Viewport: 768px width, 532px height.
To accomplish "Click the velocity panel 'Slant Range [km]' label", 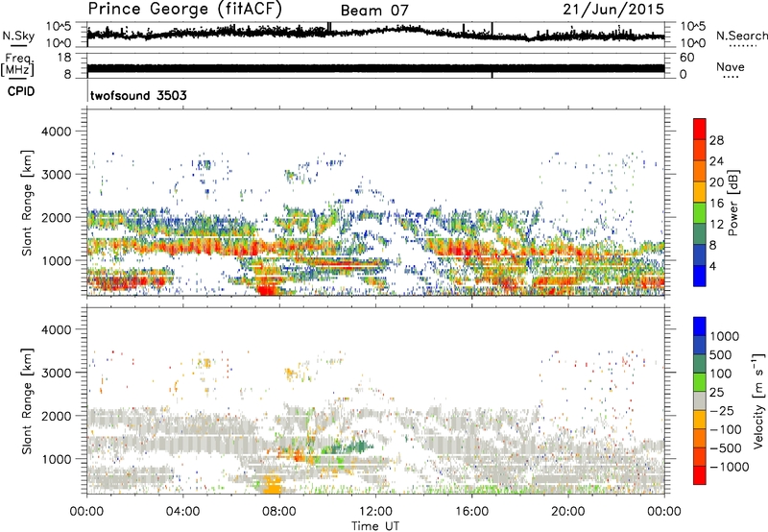I will click(x=27, y=400).
